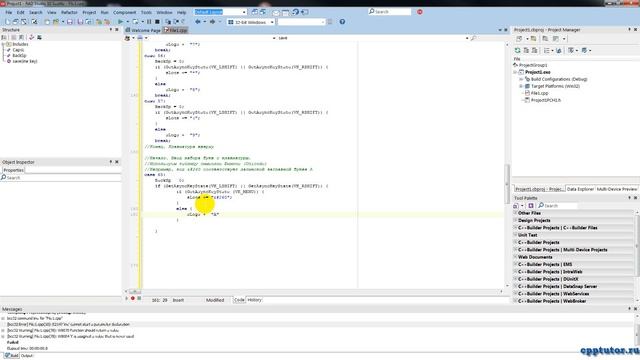The width and height of the screenshot is (640, 360).
Task: Click the Open project folder icon in toolbar
Action: pos(56,22)
